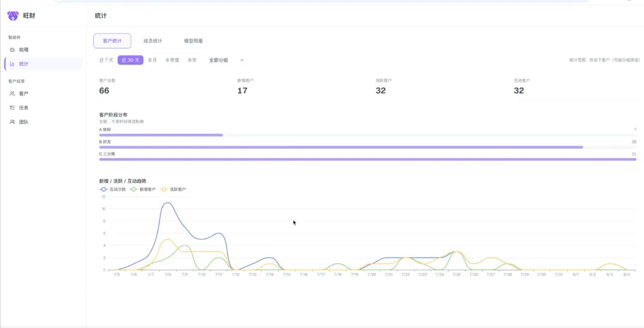
Task: Switch to the 客户统计 tab
Action: point(112,41)
